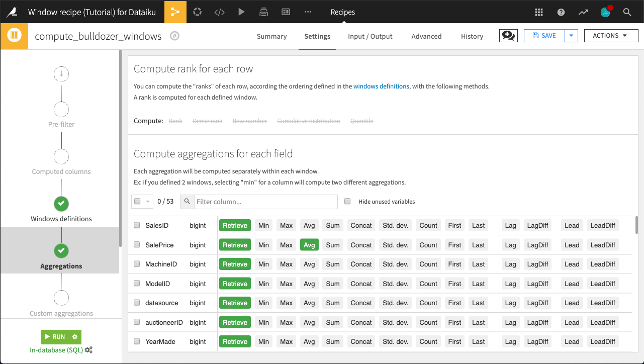Open the Recipes menu in top bar
644x364 pixels.
[343, 12]
